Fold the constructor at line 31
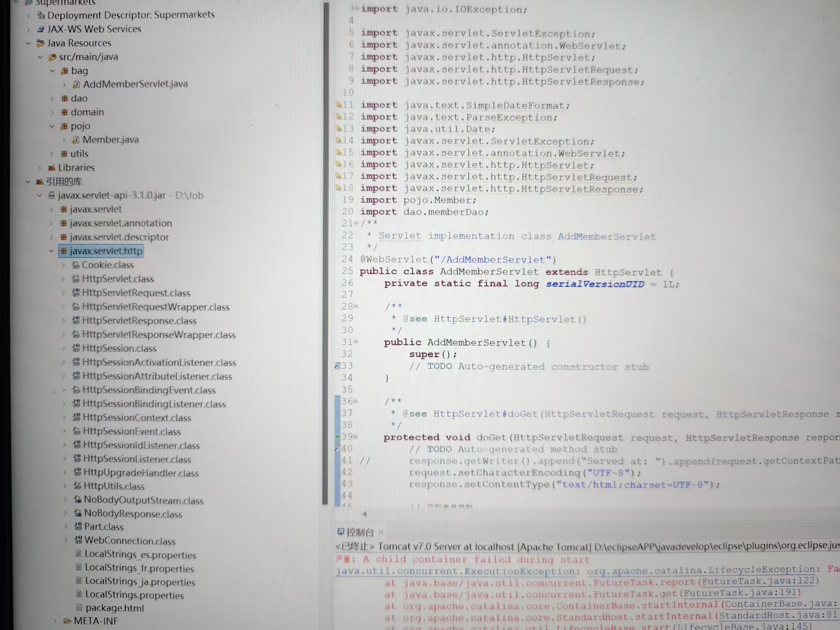840x630 pixels. [x=355, y=342]
